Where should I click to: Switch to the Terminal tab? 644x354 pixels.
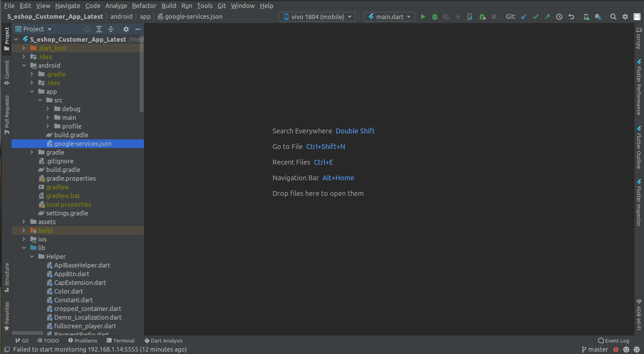point(121,341)
